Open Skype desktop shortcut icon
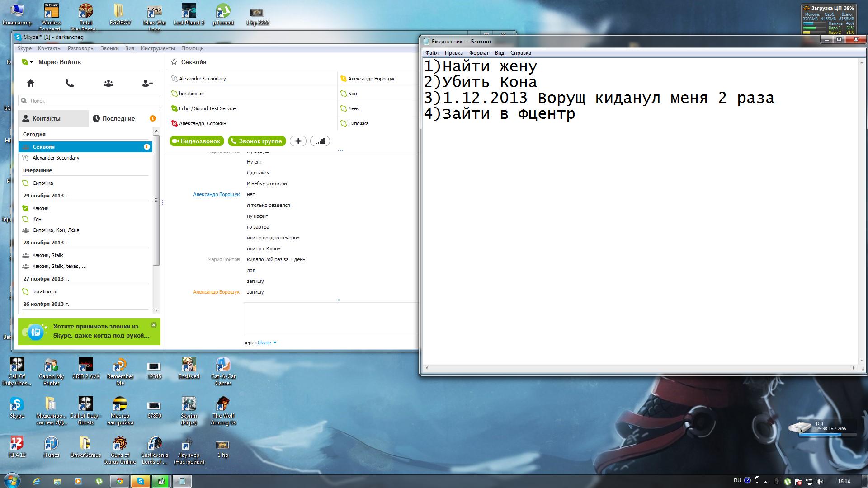The height and width of the screenshot is (488, 868). [x=17, y=407]
